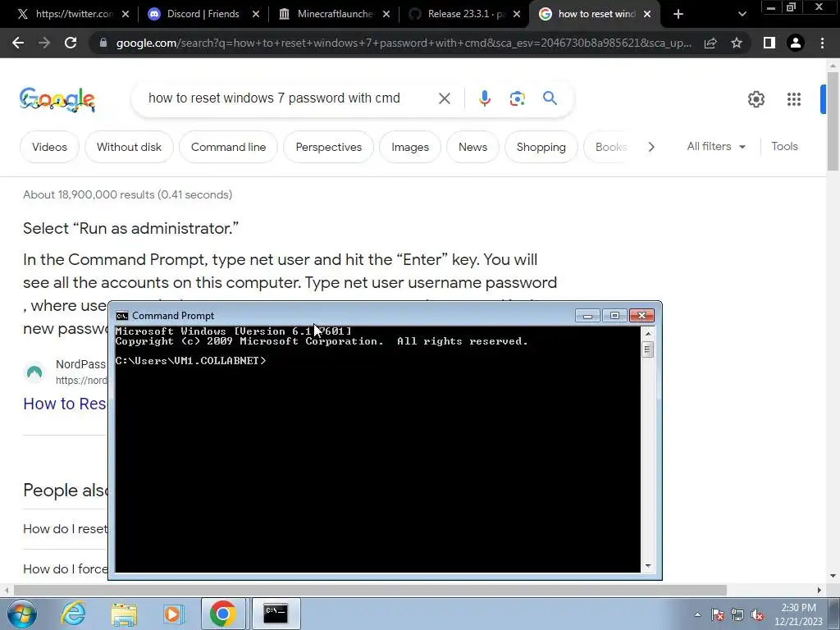Minimize the Command Prompt window
The width and height of the screenshot is (840, 630).
pyautogui.click(x=587, y=316)
